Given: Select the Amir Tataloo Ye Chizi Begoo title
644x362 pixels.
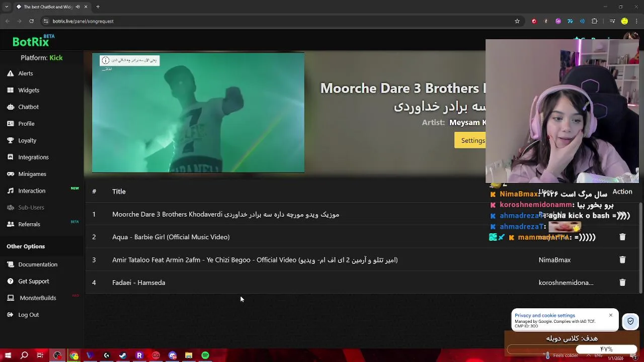Looking at the screenshot, I should [255, 260].
